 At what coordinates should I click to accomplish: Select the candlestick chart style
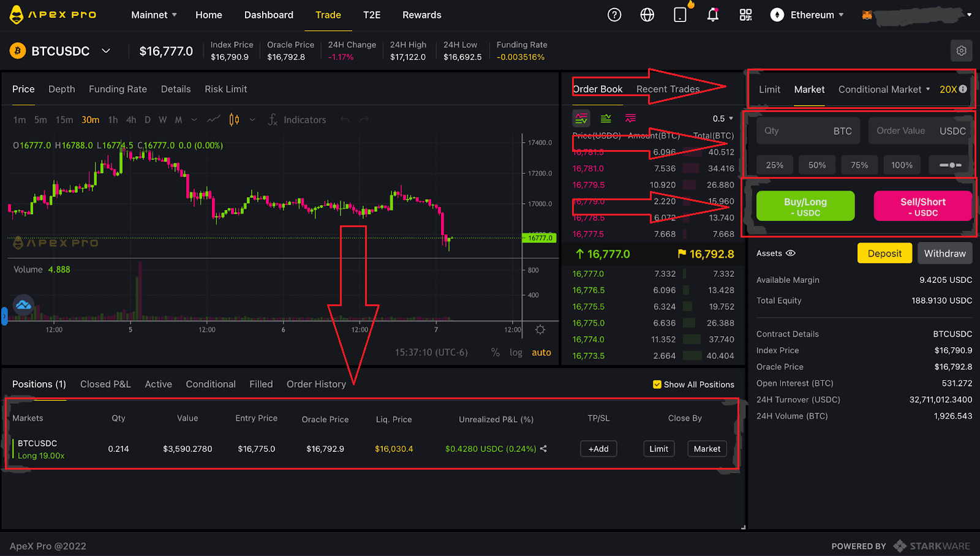[233, 119]
